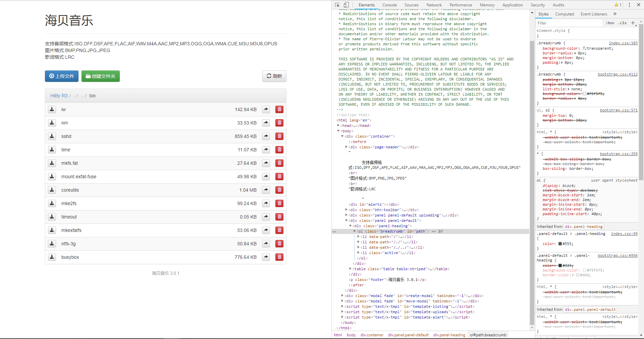The image size is (644, 339).
Task: Open the Event Listeners tab
Action: (594, 14)
